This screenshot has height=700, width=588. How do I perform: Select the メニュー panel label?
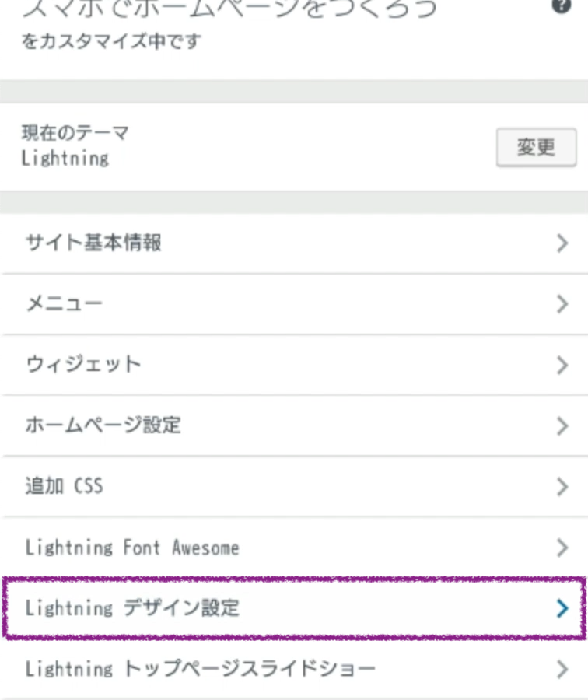coord(64,303)
